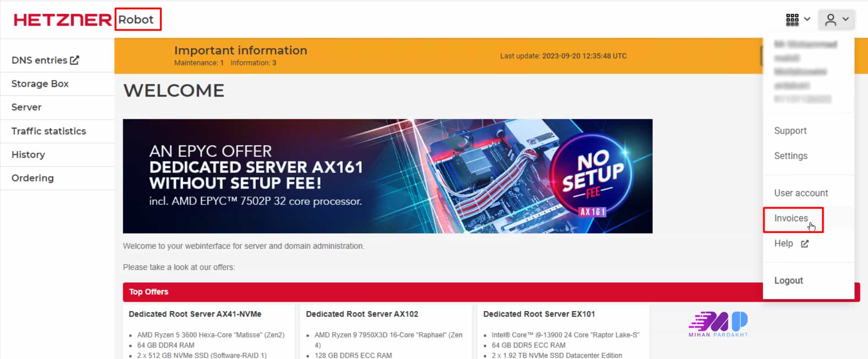Click the AX161 EPYC offer banner
Screen dimensions: 868x359
[x=388, y=176]
